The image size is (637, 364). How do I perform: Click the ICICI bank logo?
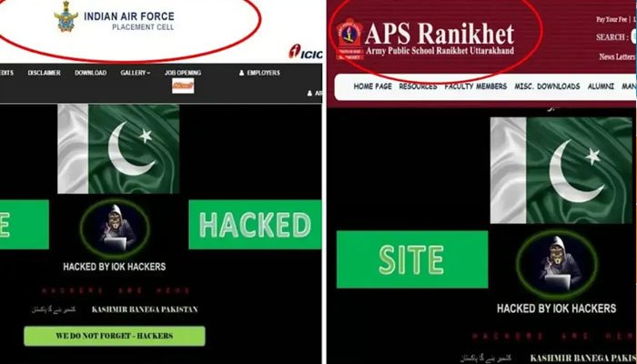(x=306, y=52)
